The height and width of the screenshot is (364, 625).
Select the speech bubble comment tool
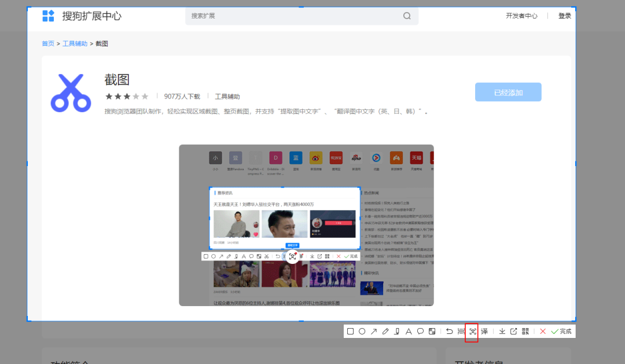coord(420,332)
